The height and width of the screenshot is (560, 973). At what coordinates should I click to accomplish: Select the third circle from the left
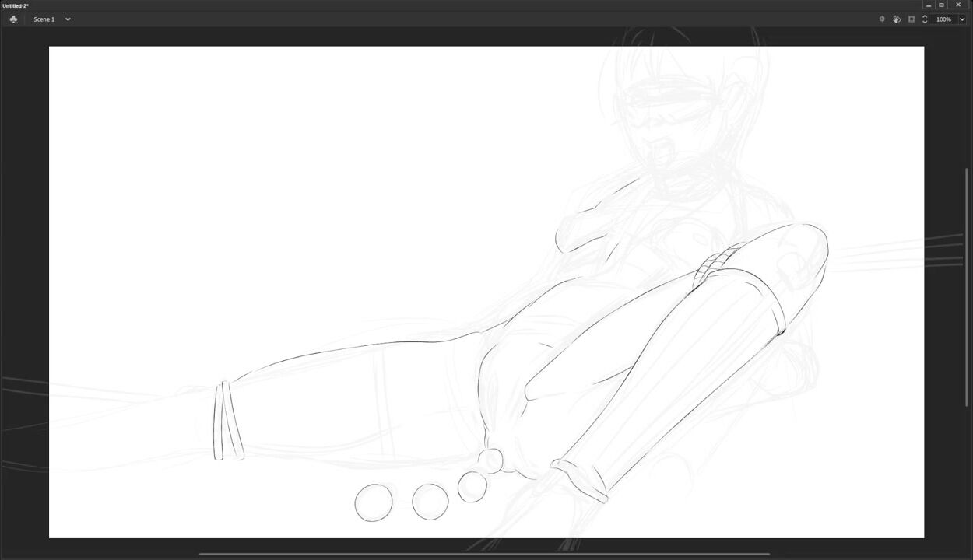472,488
